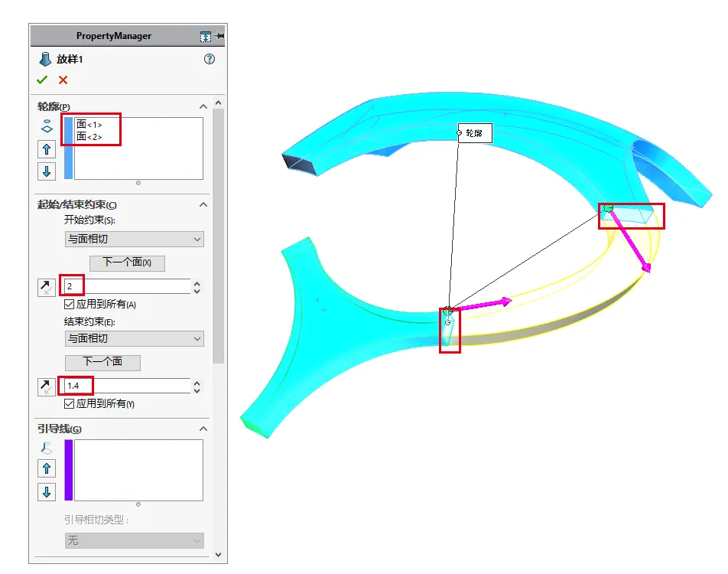Click the PropertyManager split panel icon

coord(206,36)
